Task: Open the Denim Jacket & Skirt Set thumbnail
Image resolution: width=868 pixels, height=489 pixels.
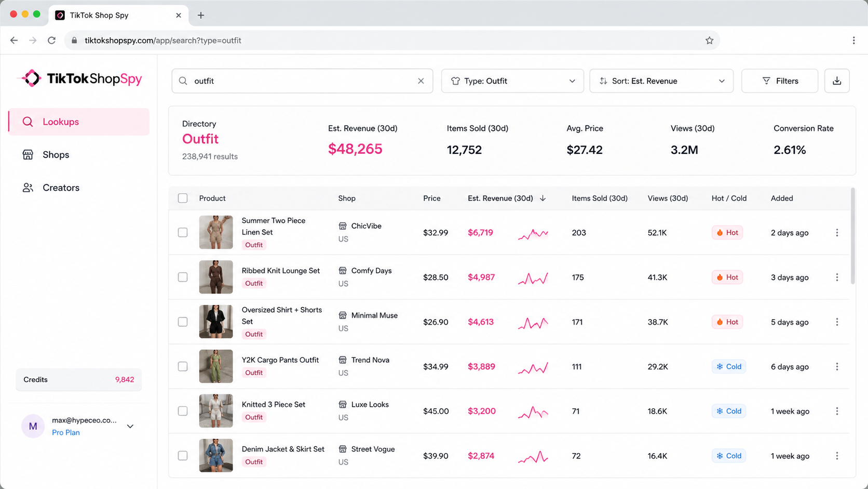Action: coord(216,456)
